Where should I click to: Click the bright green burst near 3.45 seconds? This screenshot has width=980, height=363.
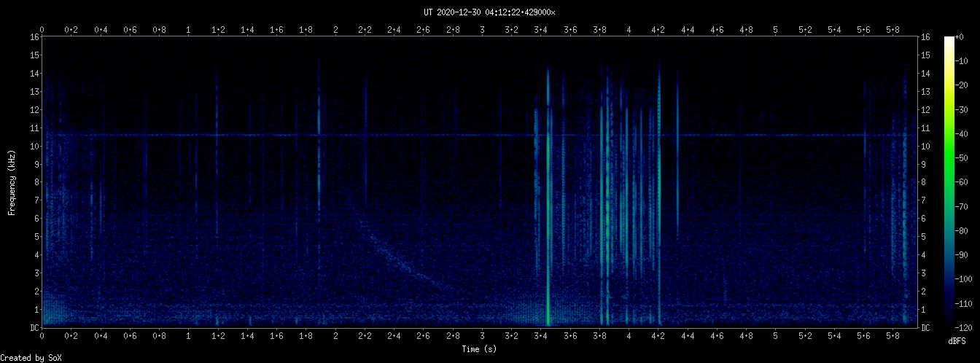click(x=548, y=197)
